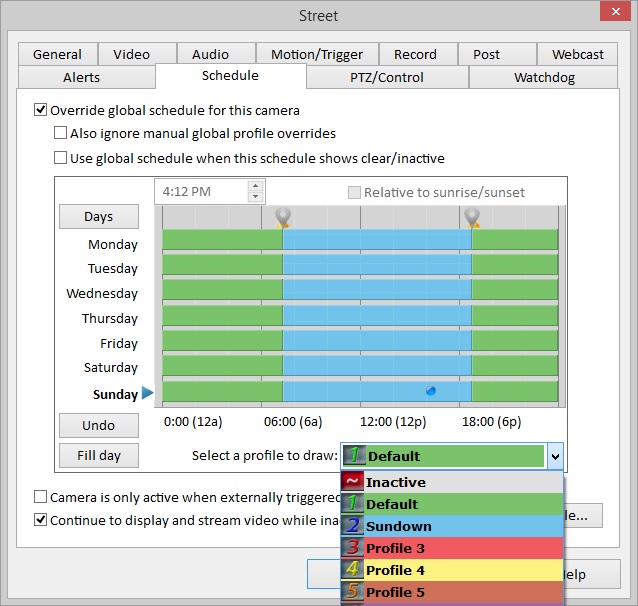Toggle Override global schedule for this camera
Viewport: 638px width, 606px height.
pyautogui.click(x=40, y=110)
